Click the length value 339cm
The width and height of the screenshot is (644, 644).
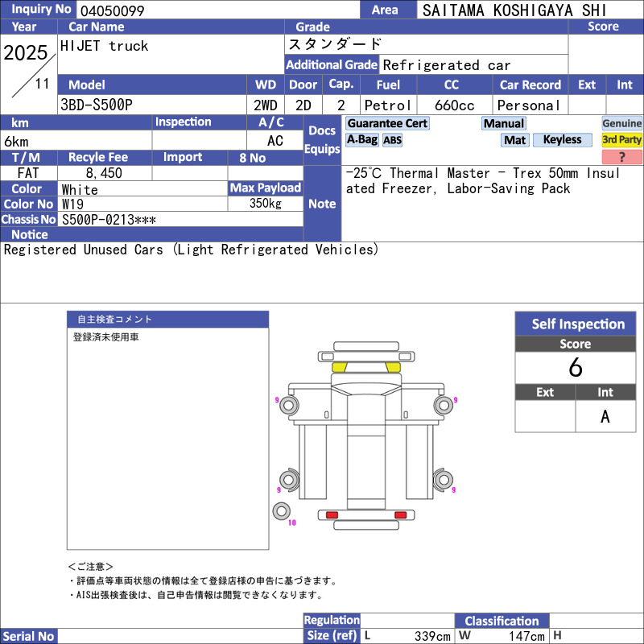click(432, 636)
